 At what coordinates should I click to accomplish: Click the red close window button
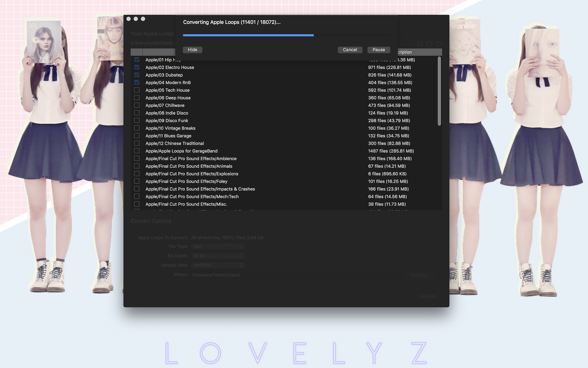point(129,19)
